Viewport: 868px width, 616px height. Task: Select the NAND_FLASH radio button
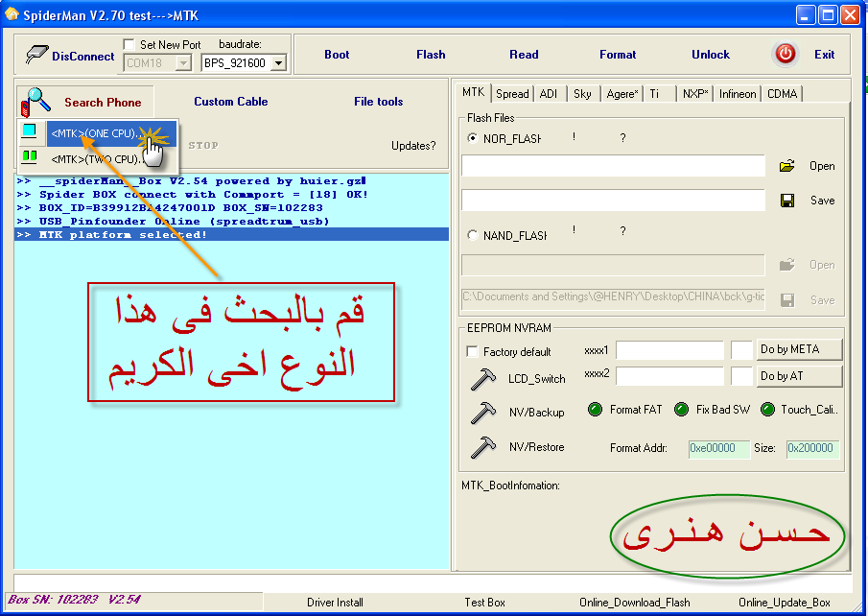pyautogui.click(x=472, y=235)
